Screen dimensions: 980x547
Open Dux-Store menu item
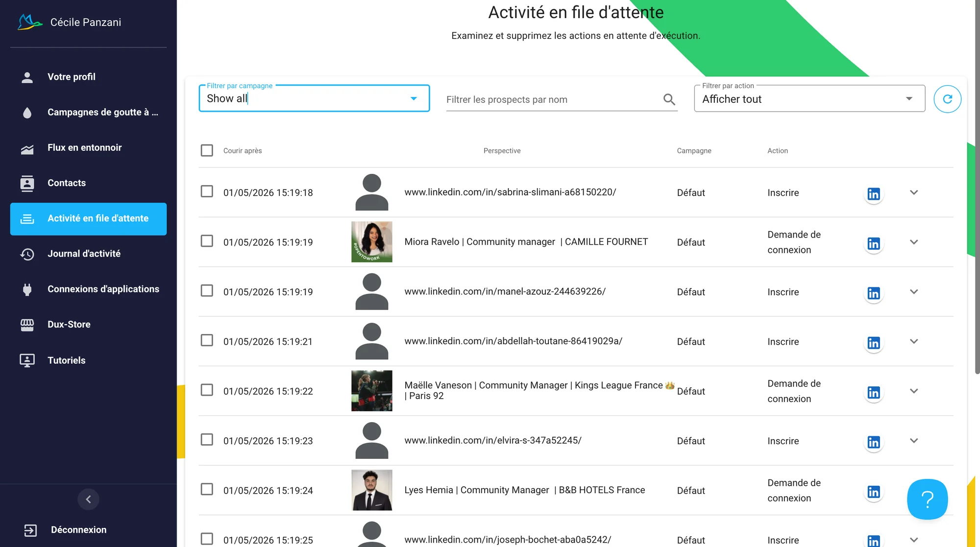(88, 325)
